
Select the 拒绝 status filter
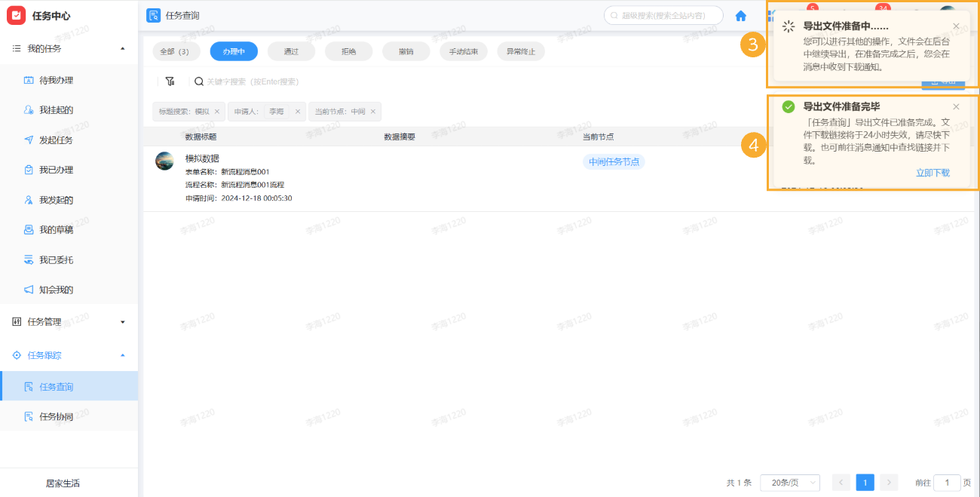tap(348, 51)
